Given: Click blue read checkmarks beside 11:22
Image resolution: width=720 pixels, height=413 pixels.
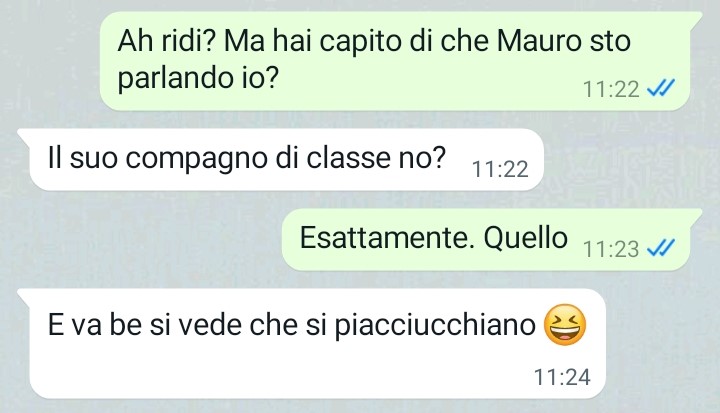Looking at the screenshot, I should (x=661, y=87).
